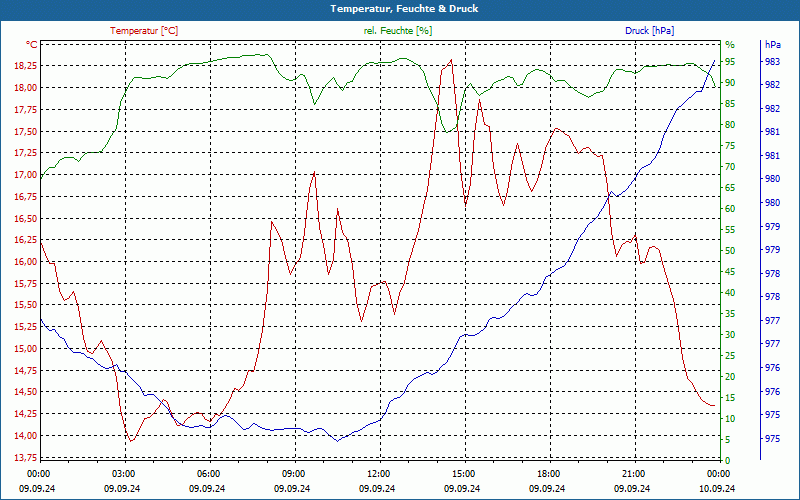
Task: Click green humidity axis value 75
Action: tap(730, 146)
